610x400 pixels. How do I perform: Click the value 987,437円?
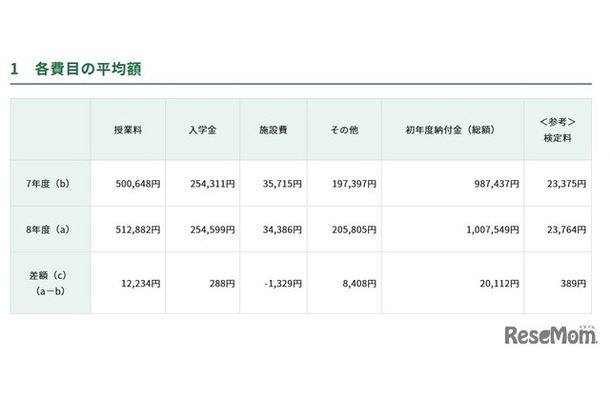(x=496, y=184)
